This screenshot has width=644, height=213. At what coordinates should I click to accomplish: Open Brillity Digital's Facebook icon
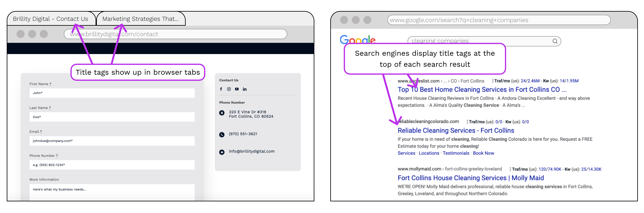point(221,89)
